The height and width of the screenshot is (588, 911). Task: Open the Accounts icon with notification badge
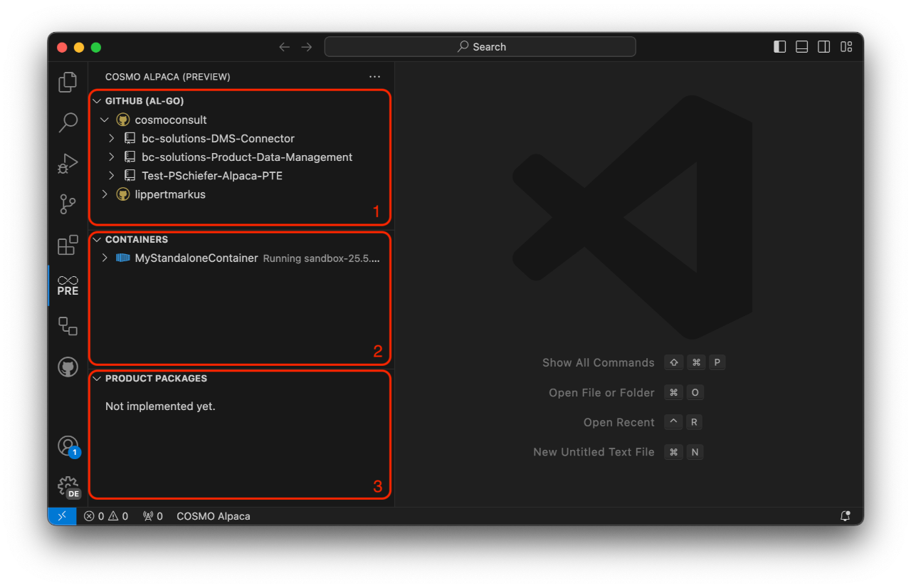click(67, 446)
